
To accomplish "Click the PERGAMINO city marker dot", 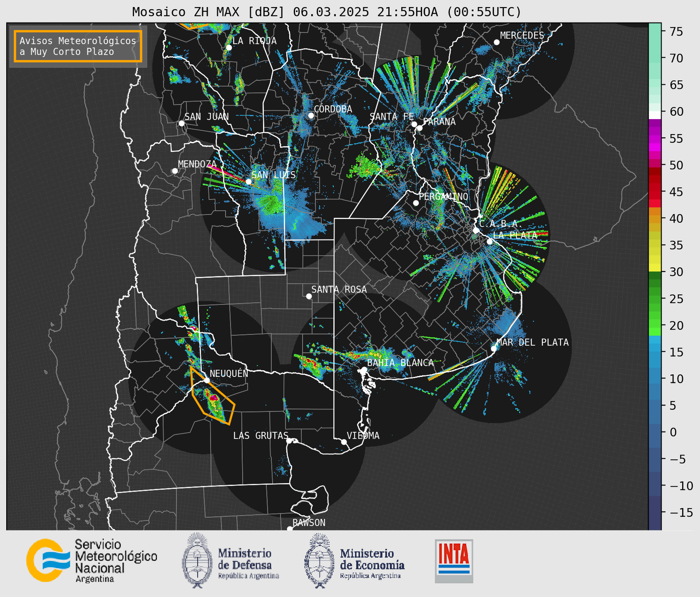I will tap(416, 203).
